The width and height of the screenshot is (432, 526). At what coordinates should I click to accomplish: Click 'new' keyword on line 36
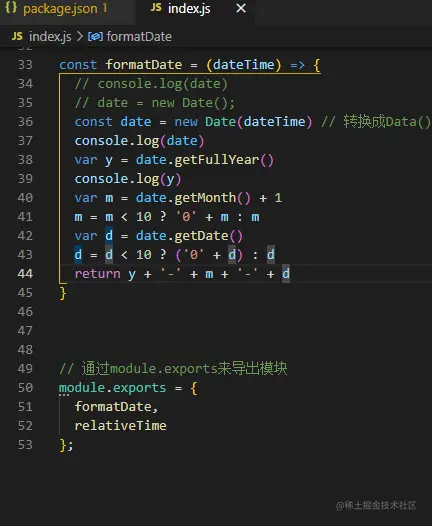(186, 122)
